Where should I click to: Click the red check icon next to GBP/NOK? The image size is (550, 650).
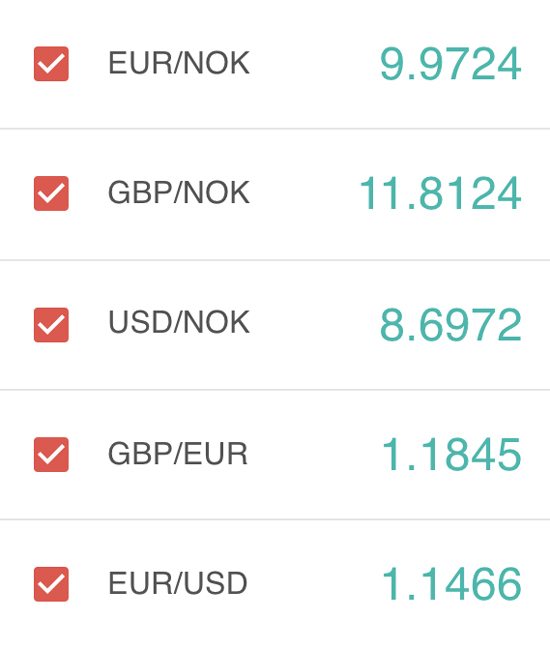[x=51, y=194]
